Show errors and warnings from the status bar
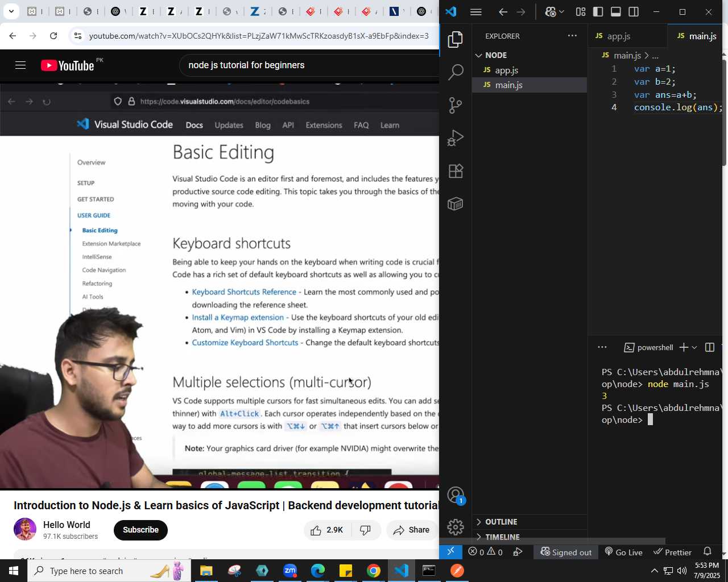Screen dimensions: 728x582 (485, 552)
